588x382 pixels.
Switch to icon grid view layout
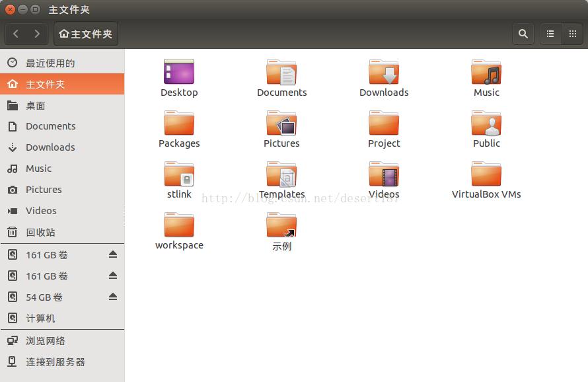point(572,34)
